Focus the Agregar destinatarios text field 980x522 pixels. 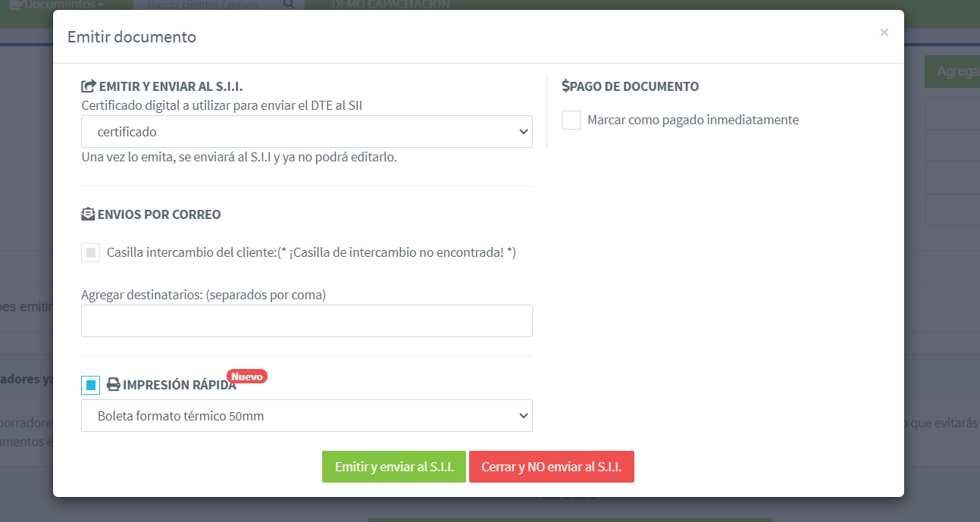click(306, 321)
